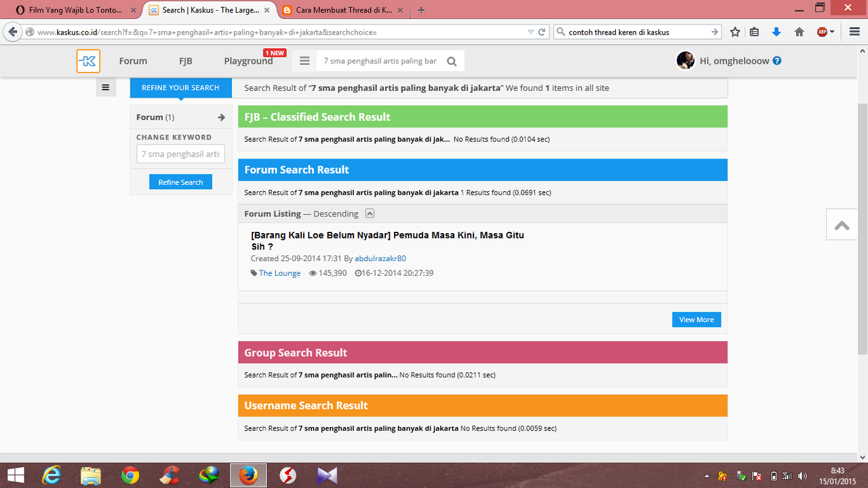
Task: Click Hi, omghelooow username
Action: tap(734, 61)
